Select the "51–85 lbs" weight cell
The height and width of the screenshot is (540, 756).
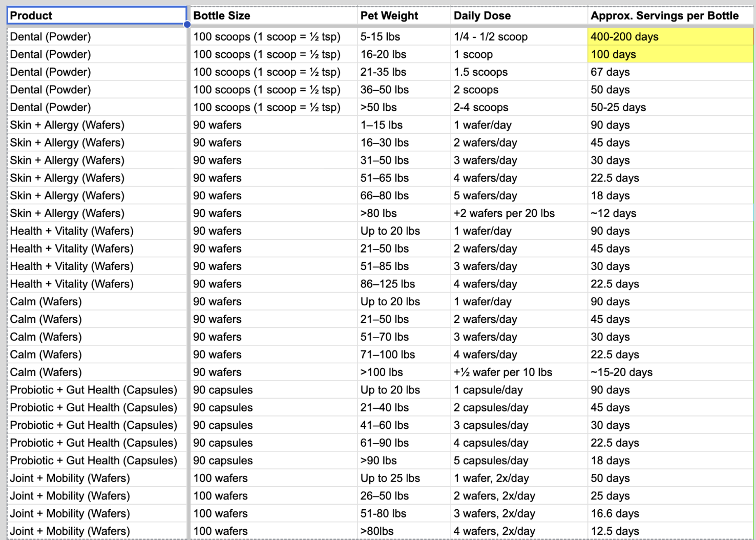[404, 266]
